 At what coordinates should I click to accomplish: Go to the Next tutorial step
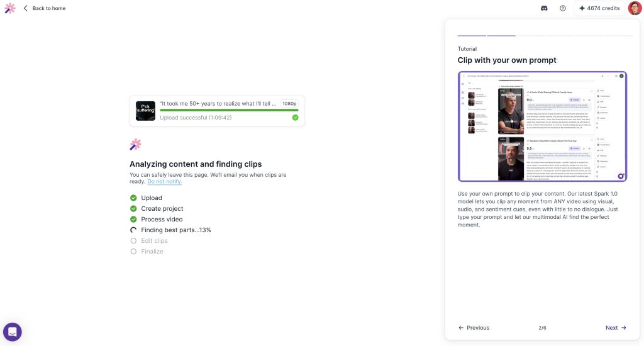[x=616, y=328]
